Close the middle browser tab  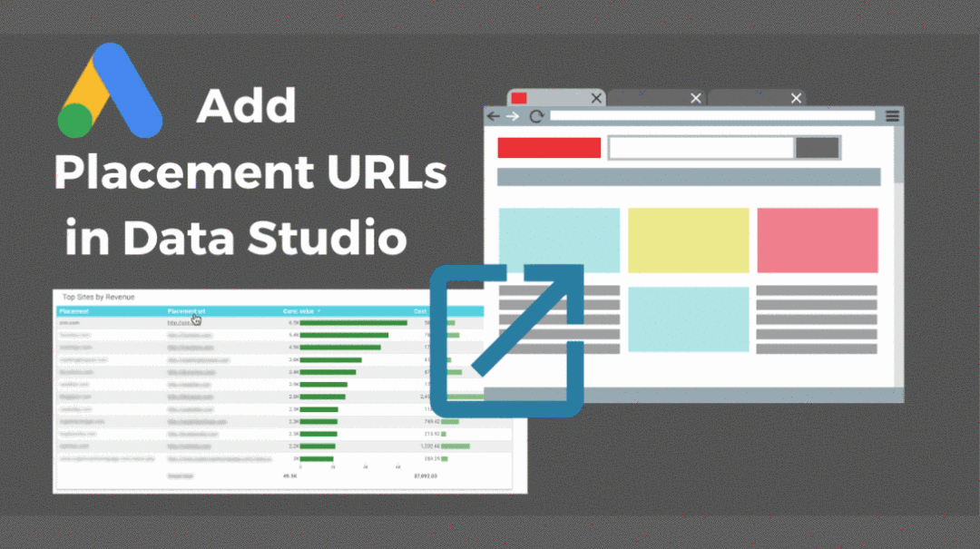(x=695, y=98)
